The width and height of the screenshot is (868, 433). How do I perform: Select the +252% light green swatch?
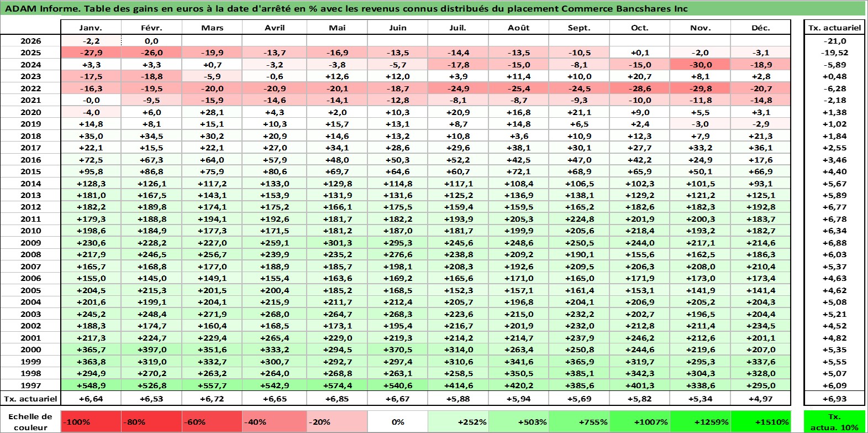458,421
